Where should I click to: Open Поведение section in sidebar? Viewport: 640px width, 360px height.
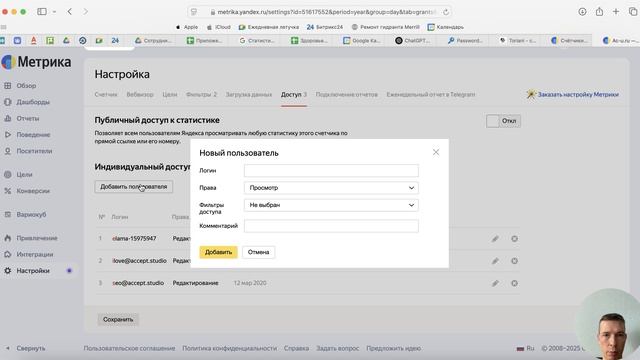tap(33, 135)
